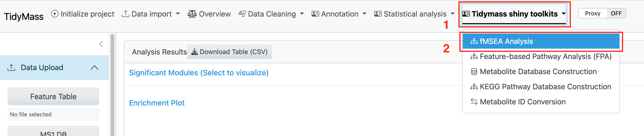Click the Initialize project play icon
The width and height of the screenshot is (644, 136).
(x=55, y=14)
